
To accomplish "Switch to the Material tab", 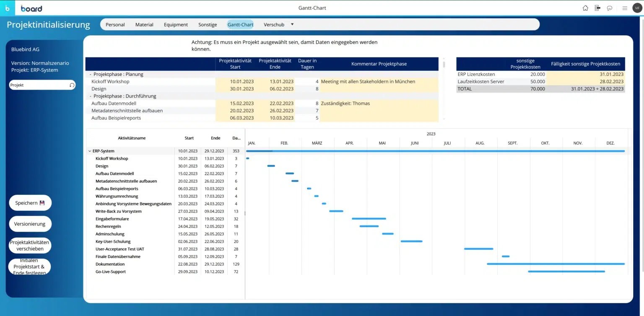I will [x=144, y=25].
